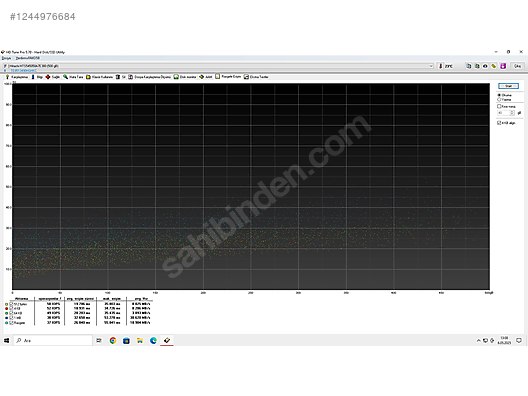Click the red 4 KB color marker
This screenshot has width=528, height=396.
point(6,308)
